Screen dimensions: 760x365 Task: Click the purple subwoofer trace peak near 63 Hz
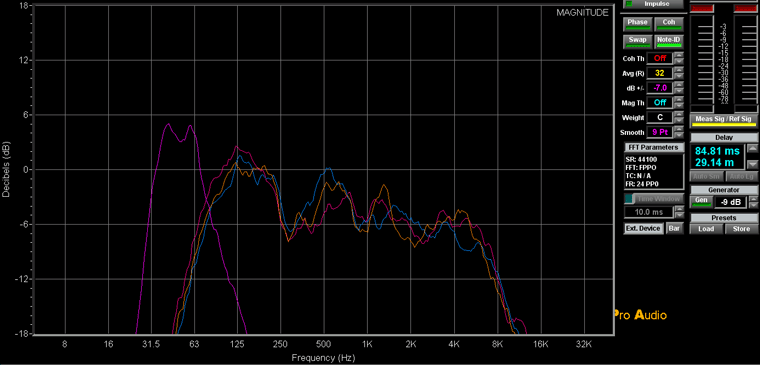[190, 126]
